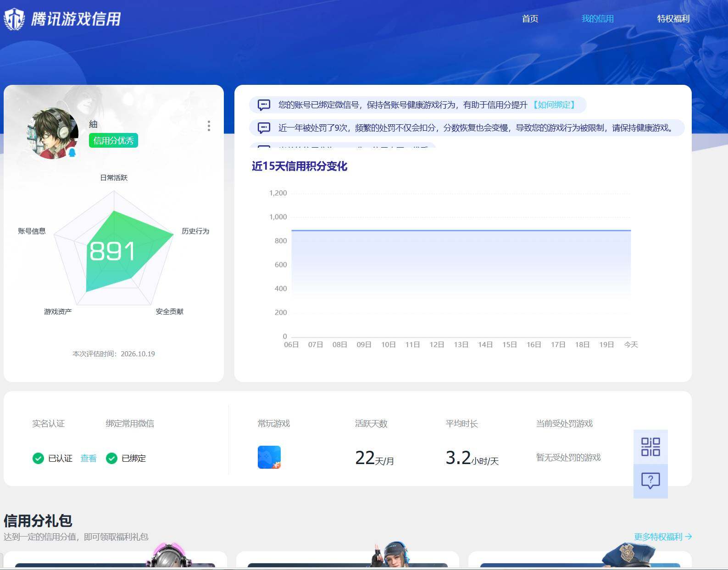The image size is (728, 570).
Task: Click 安全贡献 radar axis label
Action: click(169, 311)
